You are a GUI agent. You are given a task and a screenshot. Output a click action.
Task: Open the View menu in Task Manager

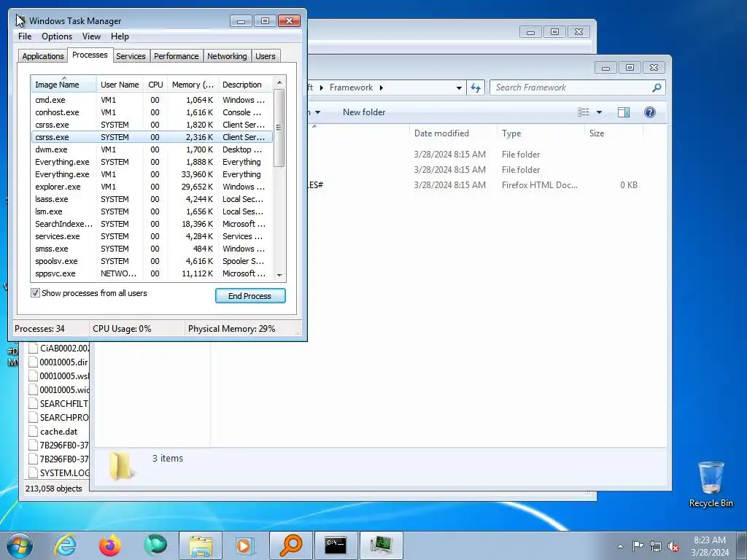point(91,36)
